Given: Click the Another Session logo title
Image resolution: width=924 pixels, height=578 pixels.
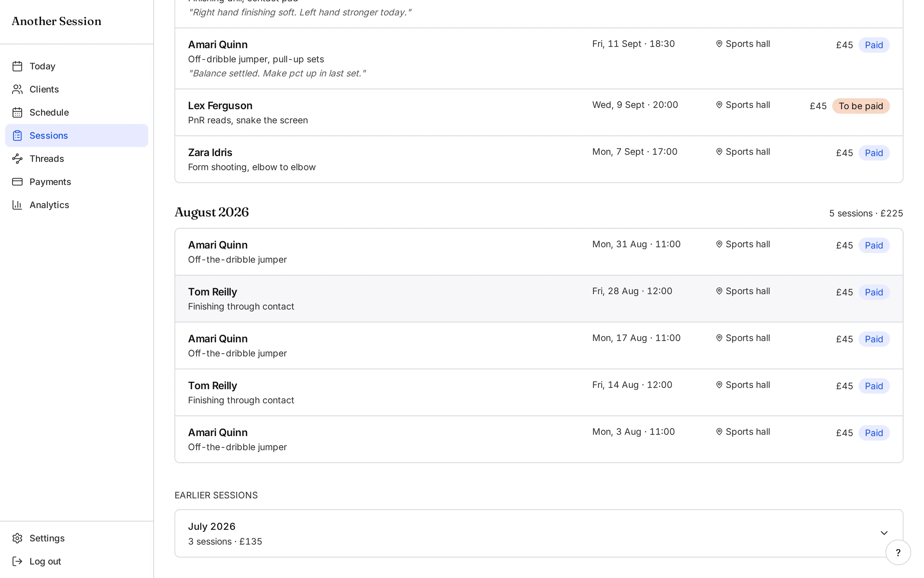Looking at the screenshot, I should 56,22.
